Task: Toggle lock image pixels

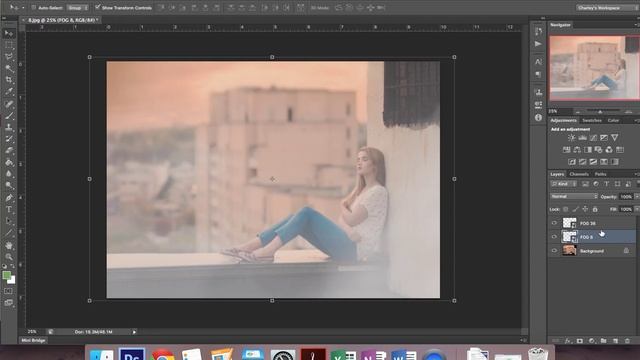Action: [x=576, y=209]
